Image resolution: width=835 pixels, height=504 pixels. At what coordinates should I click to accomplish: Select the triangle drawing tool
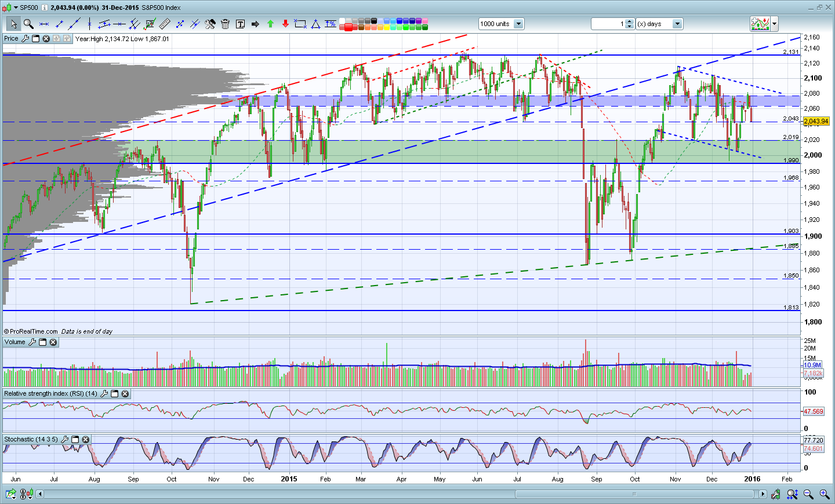[x=315, y=24]
